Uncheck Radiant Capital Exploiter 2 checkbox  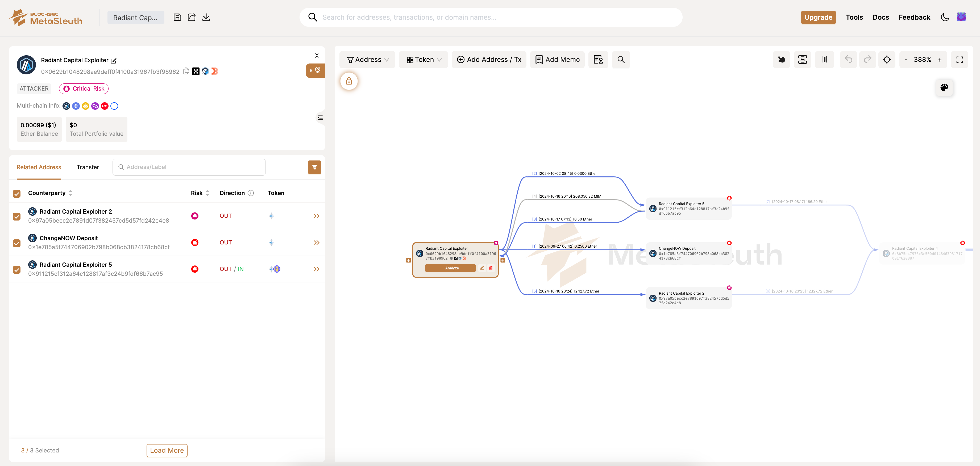(17, 216)
